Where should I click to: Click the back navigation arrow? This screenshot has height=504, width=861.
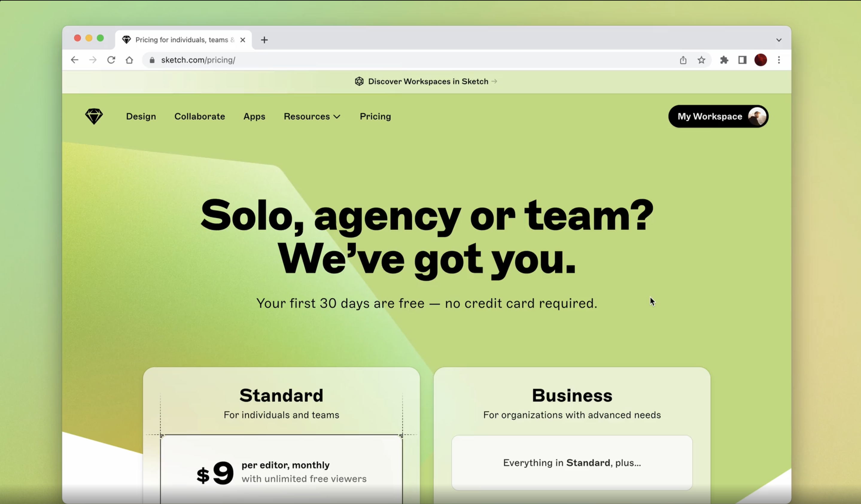(75, 59)
